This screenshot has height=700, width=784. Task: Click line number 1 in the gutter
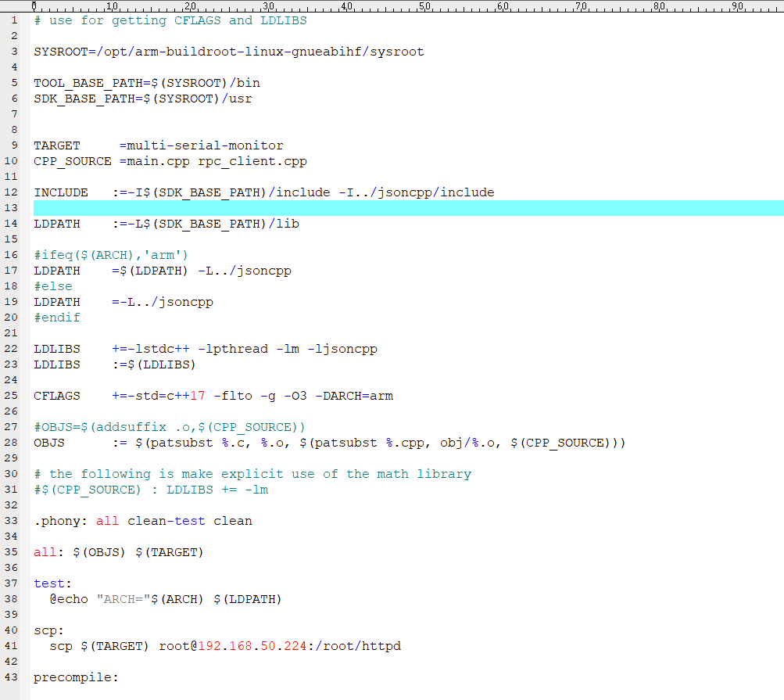click(14, 20)
